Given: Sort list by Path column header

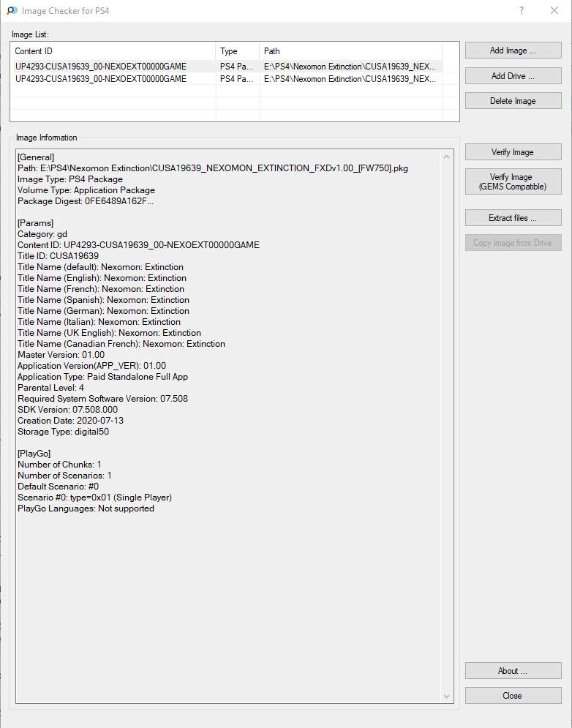Looking at the screenshot, I should 350,51.
